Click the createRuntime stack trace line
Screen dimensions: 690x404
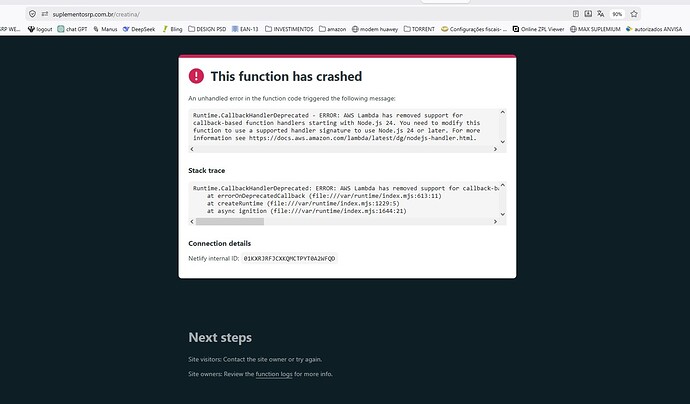coord(303,203)
